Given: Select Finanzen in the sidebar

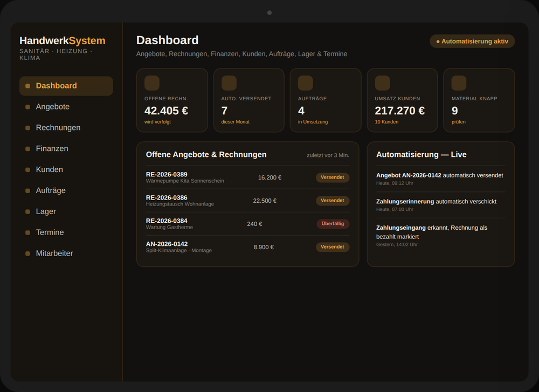Looking at the screenshot, I should click(x=66, y=149).
